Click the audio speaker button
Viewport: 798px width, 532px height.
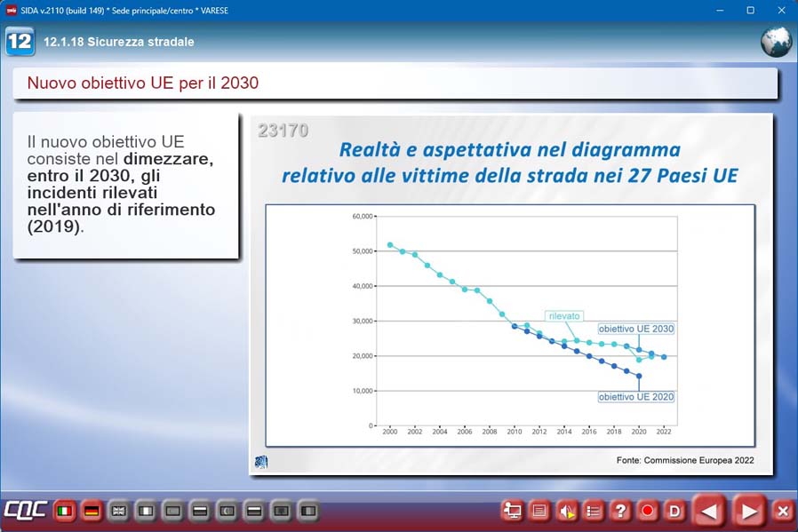tap(566, 512)
